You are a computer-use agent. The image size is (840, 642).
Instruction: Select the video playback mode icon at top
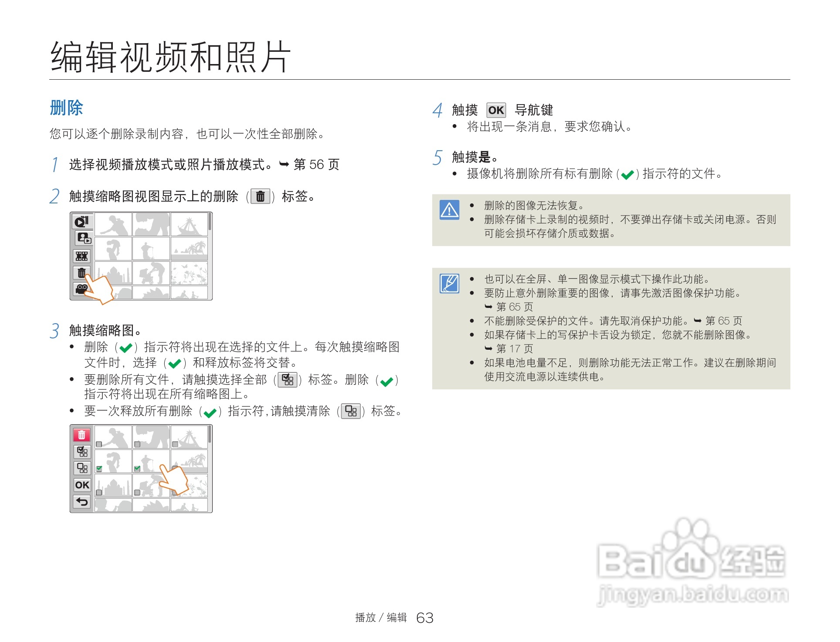pyautogui.click(x=82, y=222)
